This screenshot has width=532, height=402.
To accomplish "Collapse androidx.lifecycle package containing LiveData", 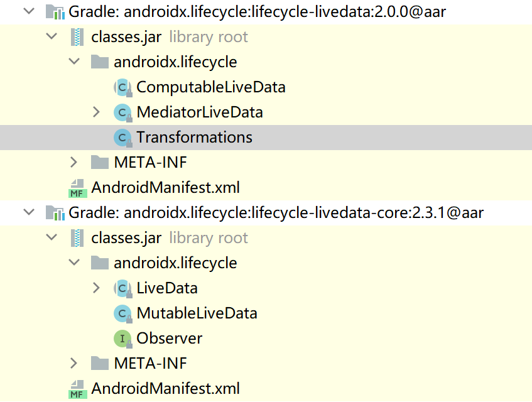I will 74,262.
